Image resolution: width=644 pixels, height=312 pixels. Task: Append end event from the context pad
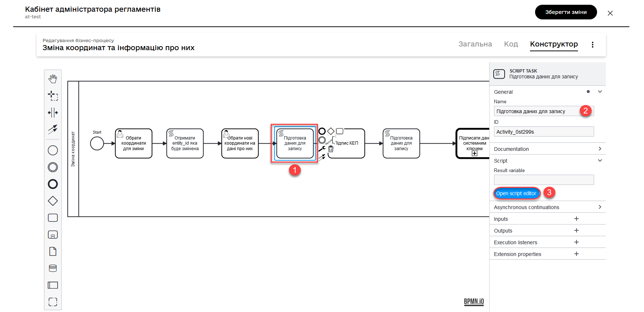(x=322, y=131)
